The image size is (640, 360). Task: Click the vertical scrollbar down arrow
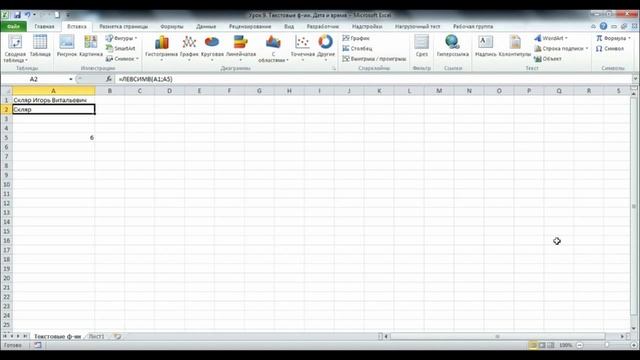[x=634, y=328]
